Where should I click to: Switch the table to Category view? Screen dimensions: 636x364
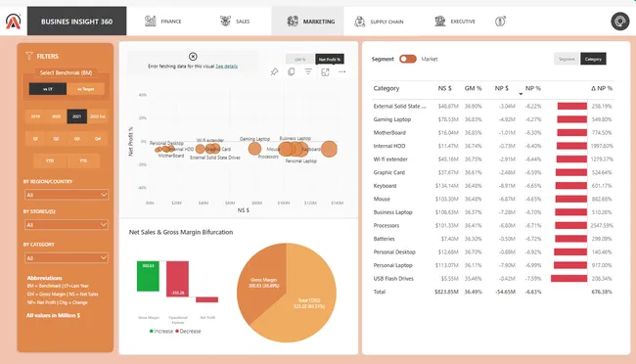point(593,59)
